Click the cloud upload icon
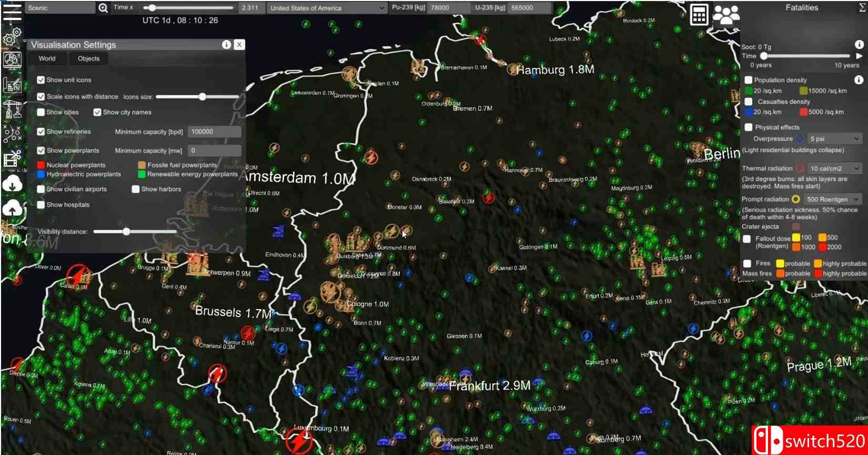The height and width of the screenshot is (455, 868). [x=12, y=209]
